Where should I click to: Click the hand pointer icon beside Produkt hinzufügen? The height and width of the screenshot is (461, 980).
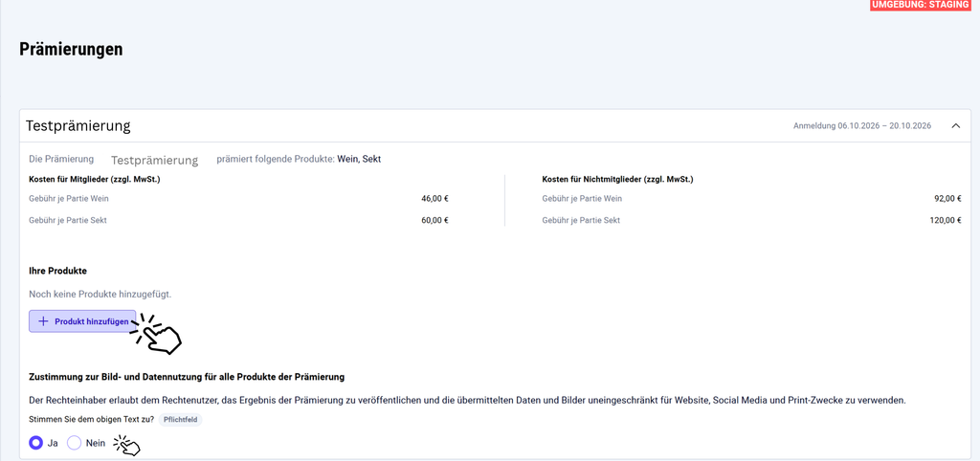pos(157,334)
